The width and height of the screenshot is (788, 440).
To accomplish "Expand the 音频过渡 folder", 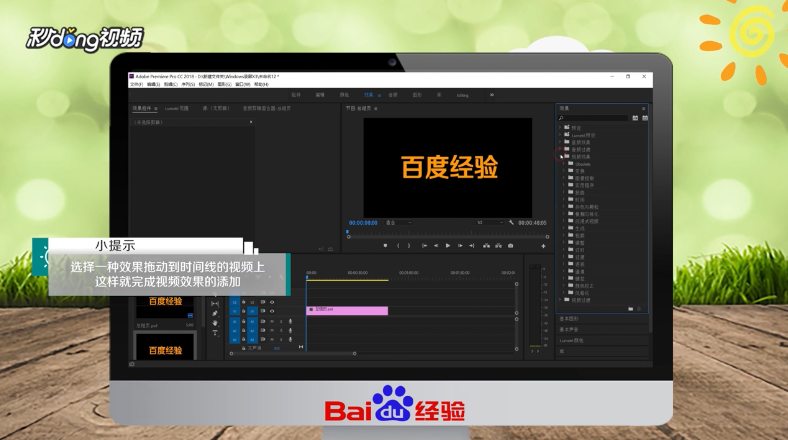I will coord(560,149).
